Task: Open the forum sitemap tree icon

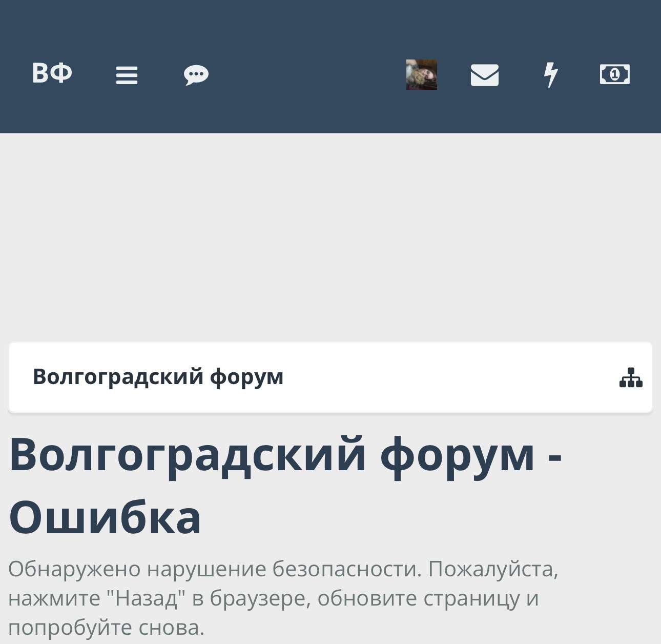Action: 630,378
